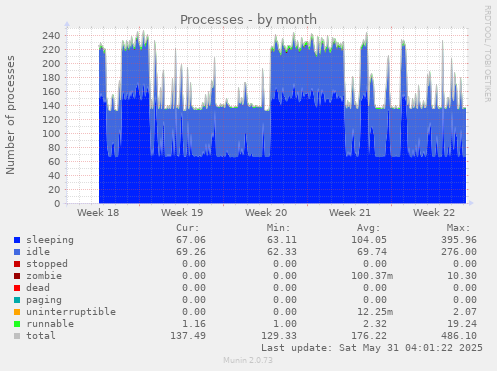This screenshot has height=371, width=497.
Task: Click the paging legend color swatch
Action: click(x=17, y=300)
